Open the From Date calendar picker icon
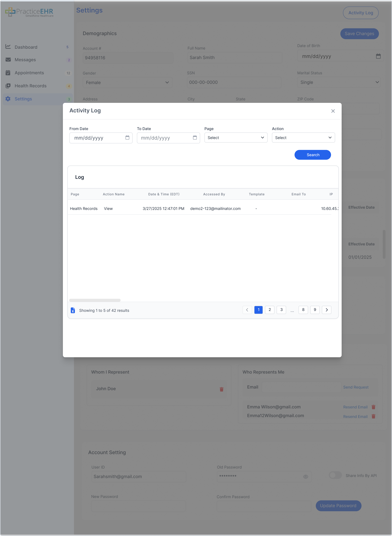This screenshot has width=392, height=536. click(x=127, y=138)
